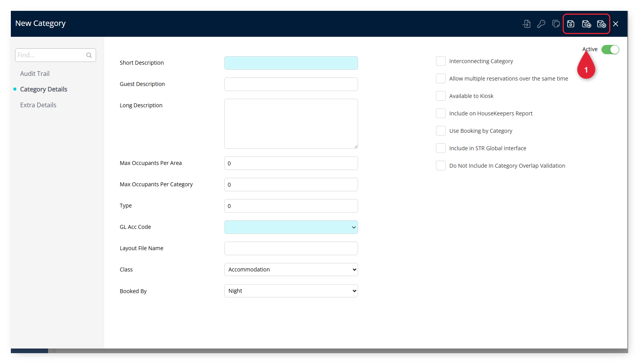Open the Audit Trail section

coord(35,74)
